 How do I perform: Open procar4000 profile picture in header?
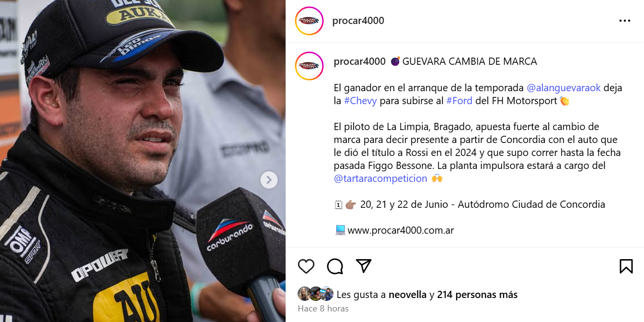pos(310,21)
